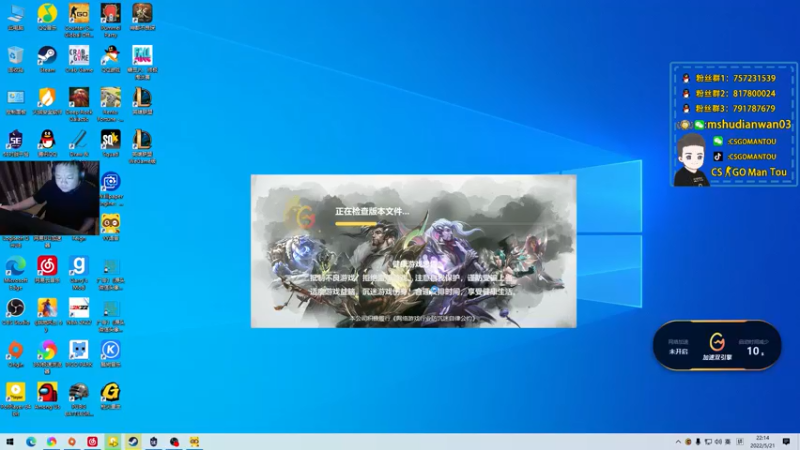Switch to NetEase Cloud Music in taskbar
Screen dimensions: 800x450
[92, 441]
